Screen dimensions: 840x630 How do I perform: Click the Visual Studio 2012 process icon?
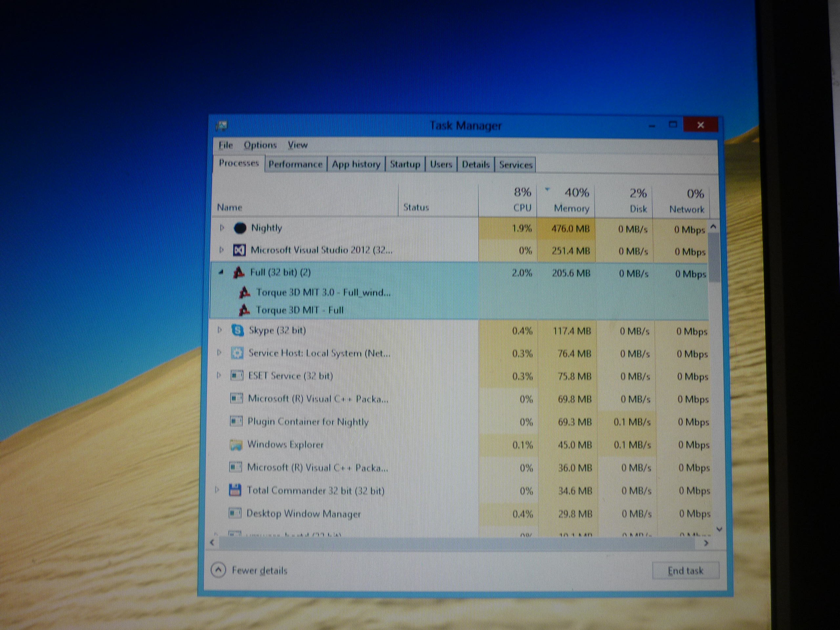click(x=239, y=250)
